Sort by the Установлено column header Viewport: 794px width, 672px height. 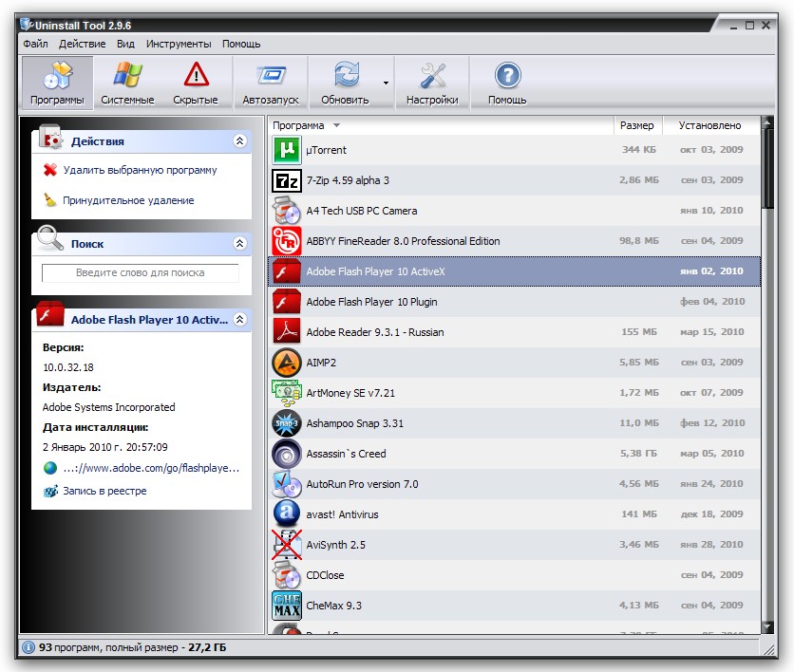click(709, 125)
